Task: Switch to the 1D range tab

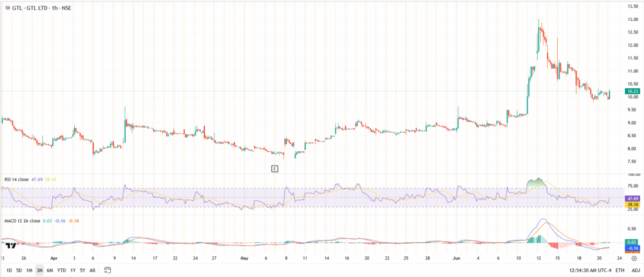Action: coord(8,270)
